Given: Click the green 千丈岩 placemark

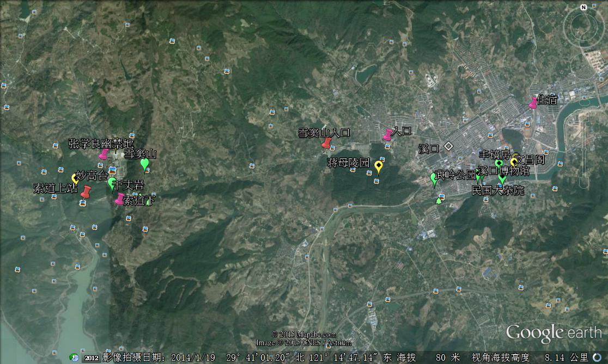Looking at the screenshot, I should click(112, 184).
